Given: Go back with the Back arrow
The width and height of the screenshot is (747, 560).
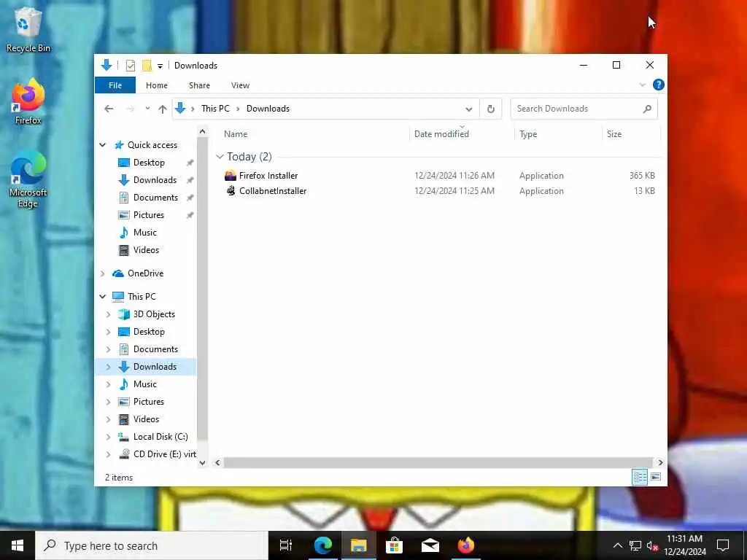Looking at the screenshot, I should [109, 109].
